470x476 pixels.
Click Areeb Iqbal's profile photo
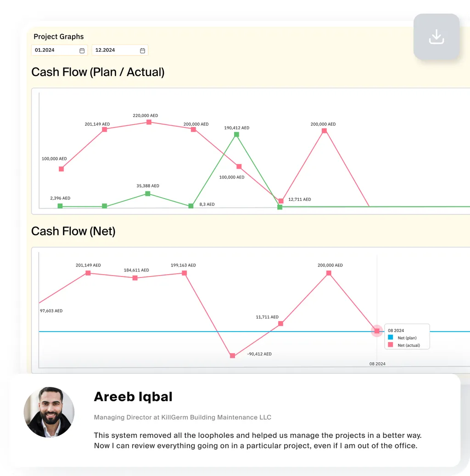click(x=49, y=412)
